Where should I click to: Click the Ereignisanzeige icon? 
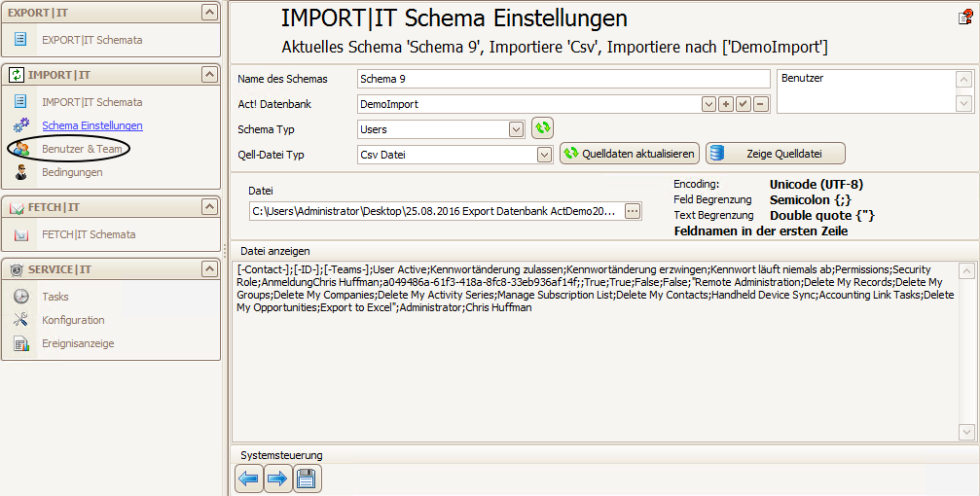tap(21, 343)
